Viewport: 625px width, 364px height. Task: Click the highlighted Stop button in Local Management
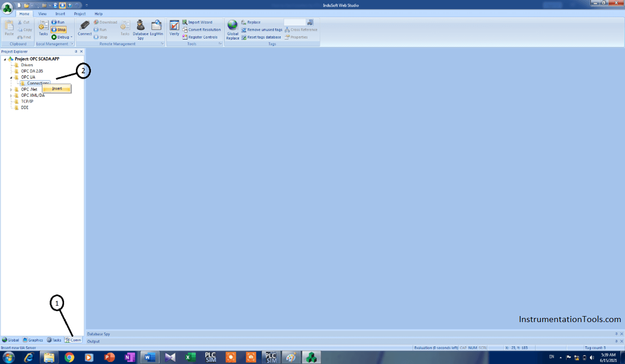(59, 29)
